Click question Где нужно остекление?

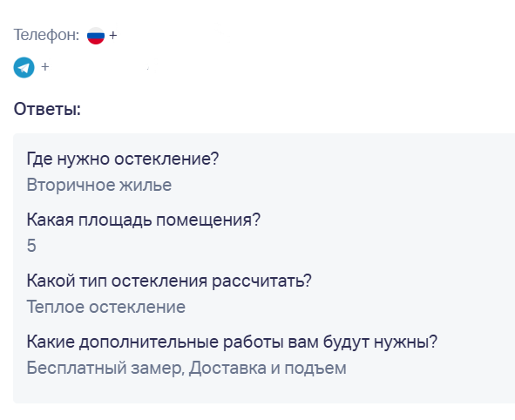(x=123, y=159)
